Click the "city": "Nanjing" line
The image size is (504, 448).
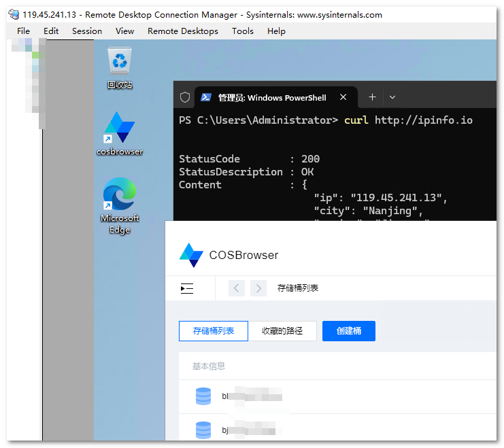[368, 211]
